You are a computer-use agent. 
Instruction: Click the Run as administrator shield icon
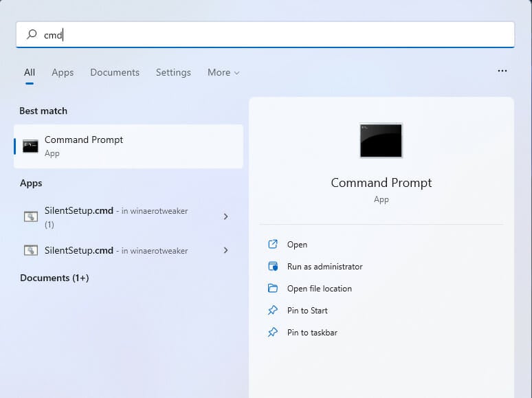tap(273, 266)
